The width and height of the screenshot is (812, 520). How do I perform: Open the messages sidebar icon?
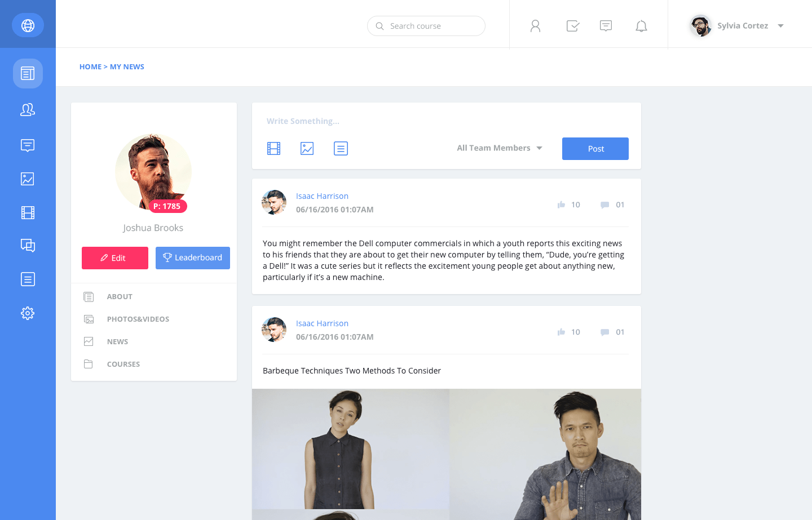coord(28,145)
